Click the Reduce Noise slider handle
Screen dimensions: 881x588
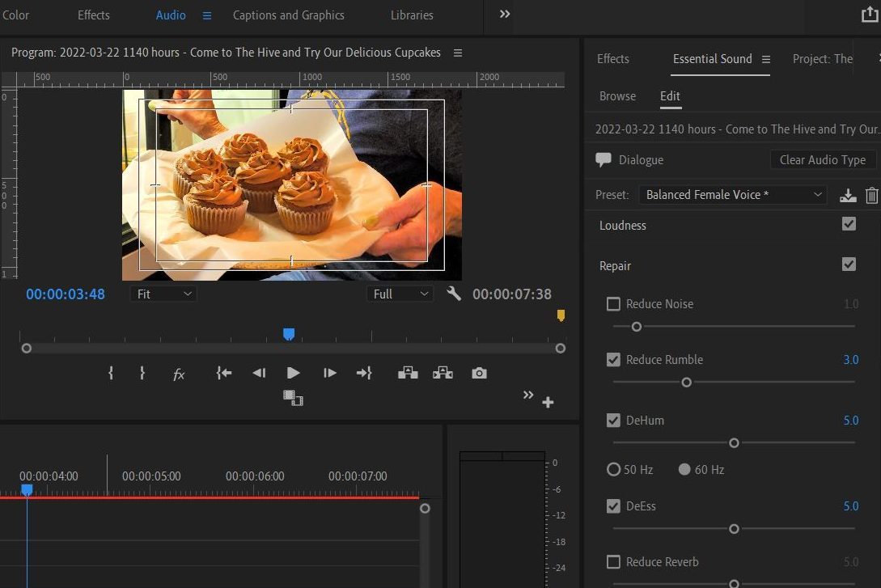[637, 326]
